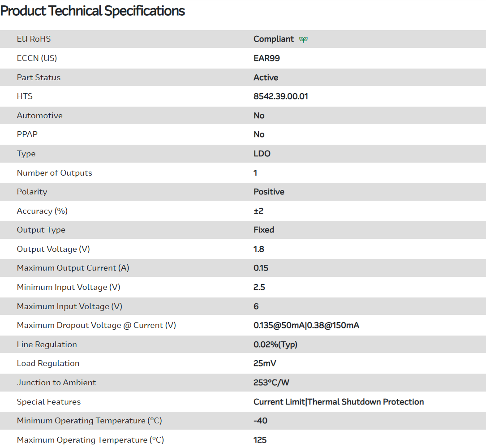This screenshot has width=486, height=448.
Task: Click the dropout voltage value 0.135@50mA|0.38@150mA
Action: [x=306, y=325]
